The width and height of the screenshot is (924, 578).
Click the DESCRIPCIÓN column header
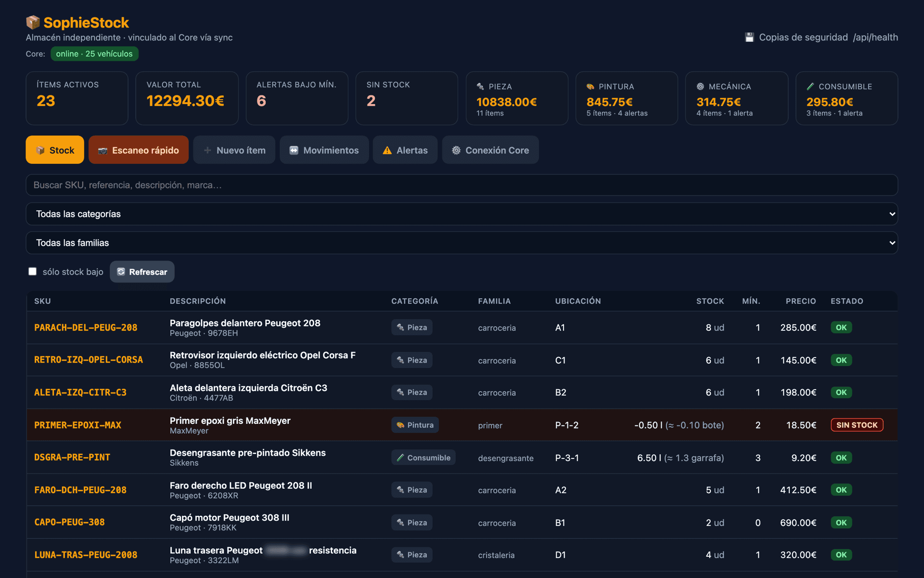(x=198, y=301)
